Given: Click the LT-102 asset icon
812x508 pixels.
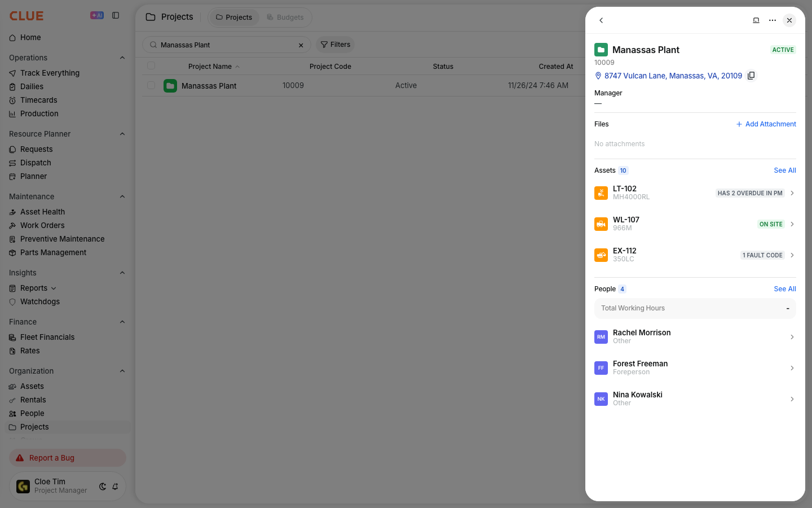Looking at the screenshot, I should coord(601,193).
